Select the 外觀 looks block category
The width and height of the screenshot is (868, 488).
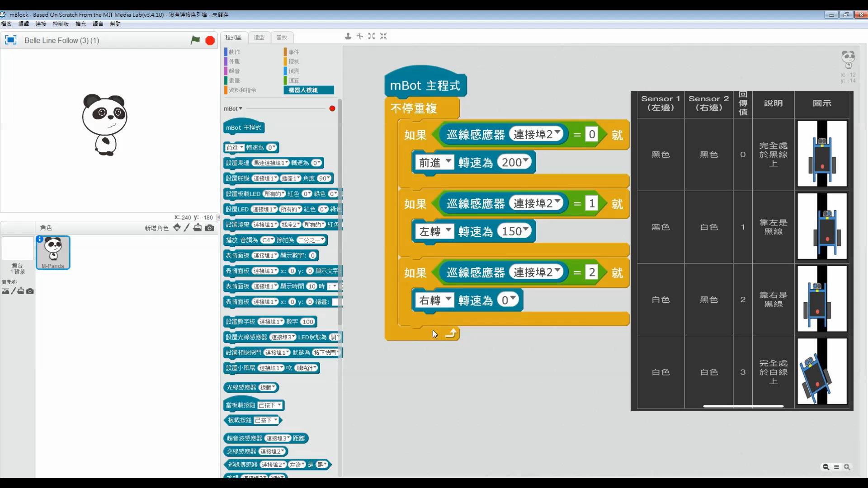pos(234,61)
